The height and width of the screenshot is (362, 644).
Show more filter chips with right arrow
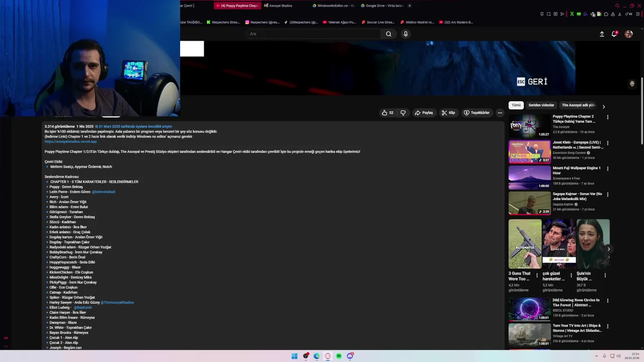[x=603, y=107]
